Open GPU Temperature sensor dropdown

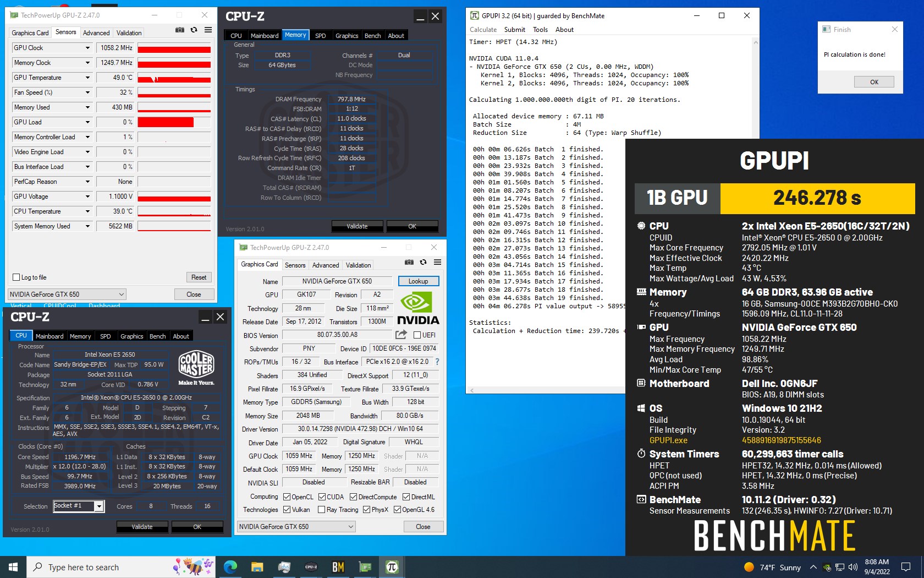87,78
